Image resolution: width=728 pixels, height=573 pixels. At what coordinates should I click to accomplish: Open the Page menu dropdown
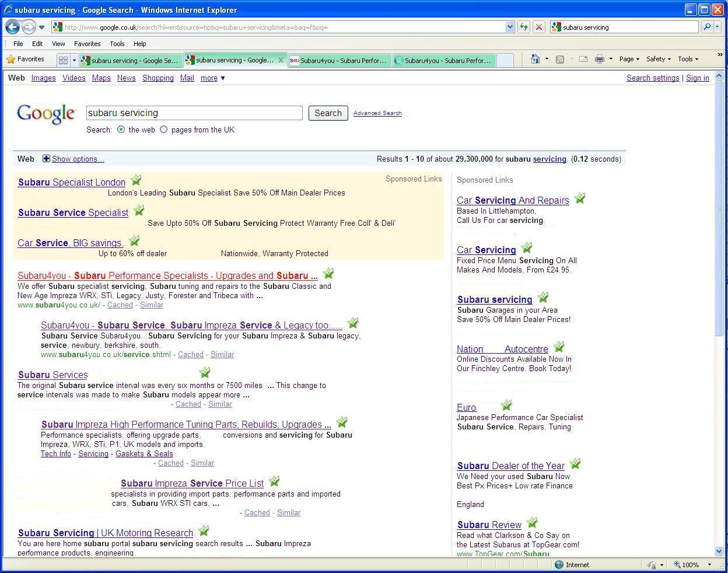coord(629,59)
